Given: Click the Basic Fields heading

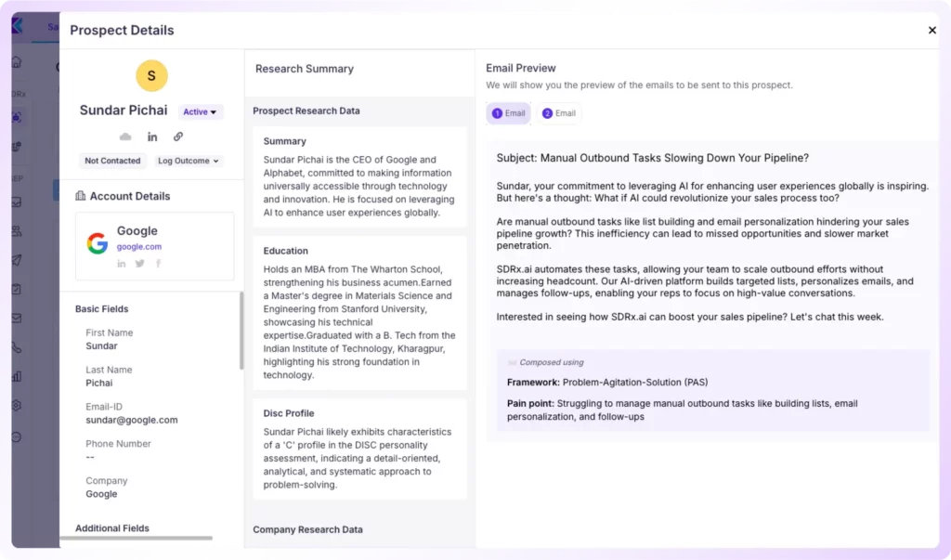Looking at the screenshot, I should pos(102,309).
